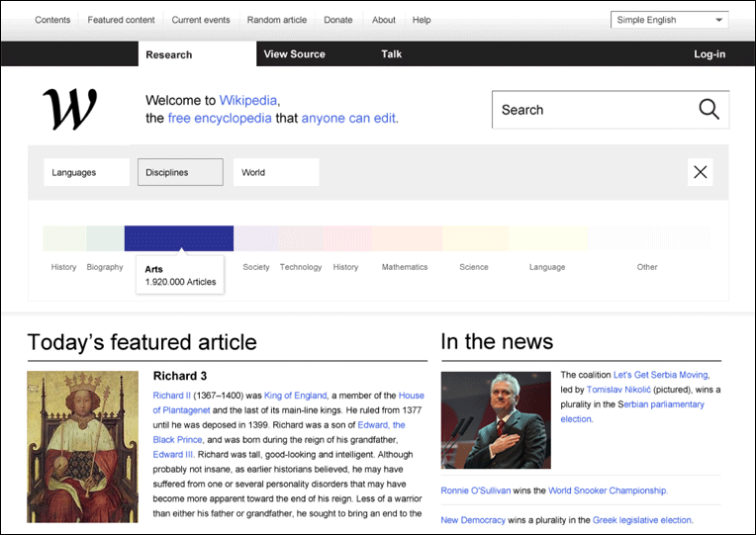Select the Other segment of the bar
Viewport: 756px width, 535px height.
(x=649, y=238)
